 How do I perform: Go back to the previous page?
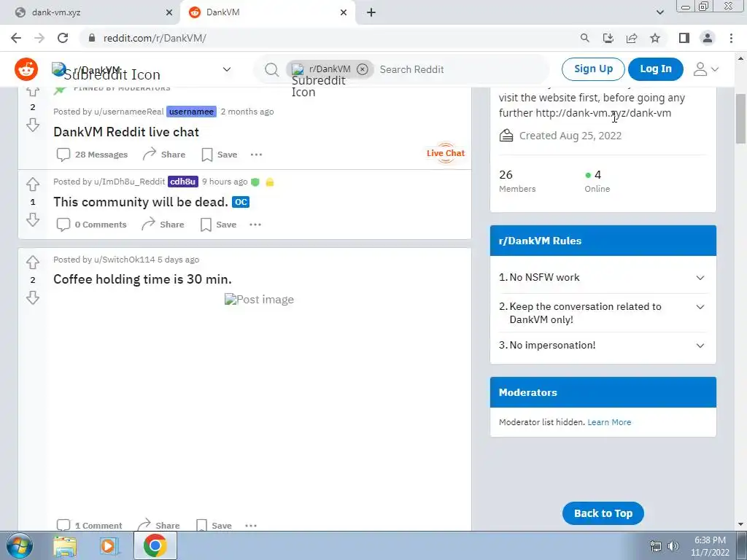16,38
